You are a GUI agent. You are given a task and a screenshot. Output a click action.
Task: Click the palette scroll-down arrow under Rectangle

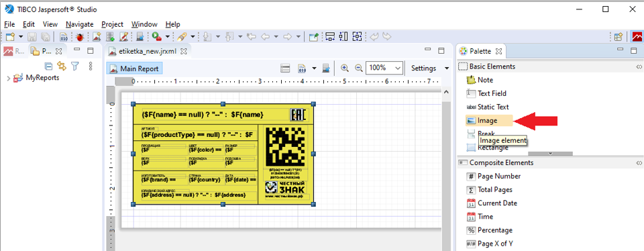(x=550, y=154)
